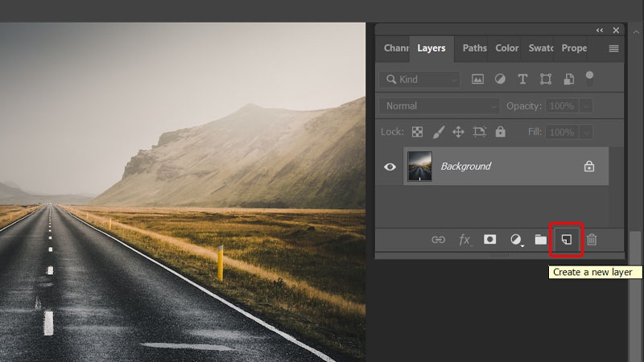
Task: Select the Layers tab
Action: tap(431, 48)
